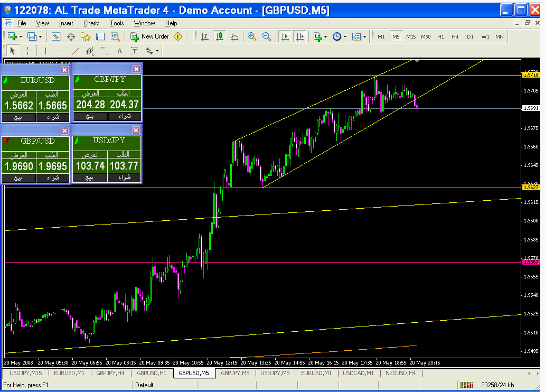Toggle the chart shift button
Viewport: 545px width, 392px height.
pyautogui.click(x=300, y=36)
